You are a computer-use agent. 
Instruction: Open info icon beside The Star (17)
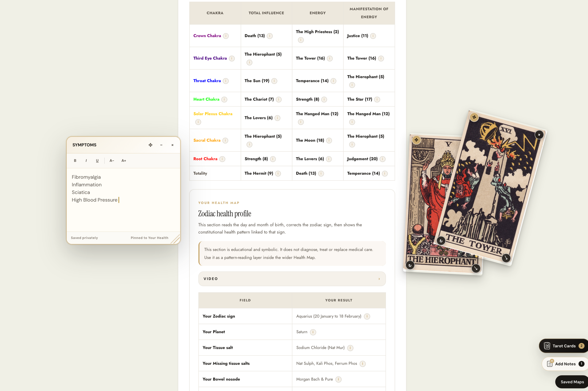tap(377, 99)
